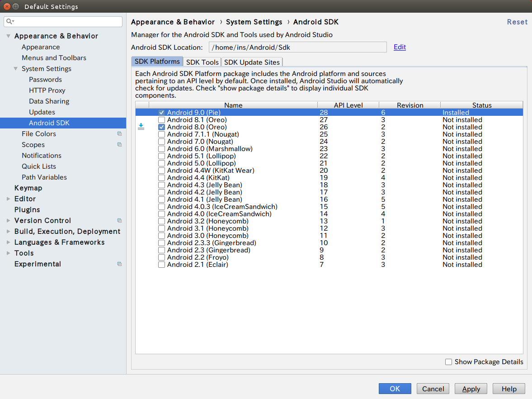Image resolution: width=532 pixels, height=399 pixels.
Task: Open Path Variables settings
Action: pyautogui.click(x=44, y=177)
